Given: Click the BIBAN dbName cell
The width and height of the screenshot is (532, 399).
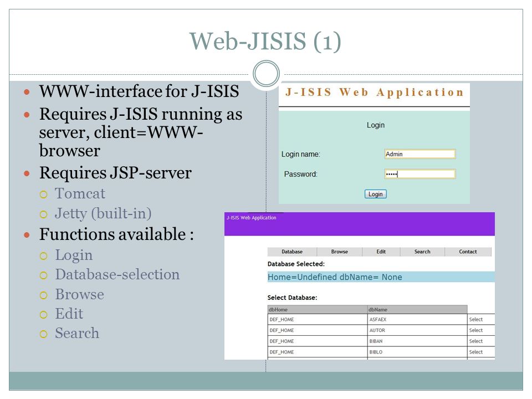Looking at the screenshot, I should click(x=417, y=341).
